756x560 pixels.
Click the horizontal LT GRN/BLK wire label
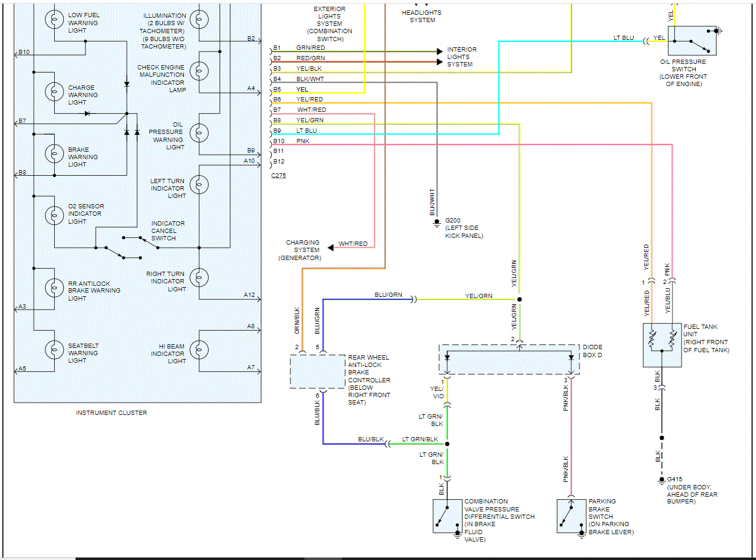(420, 440)
